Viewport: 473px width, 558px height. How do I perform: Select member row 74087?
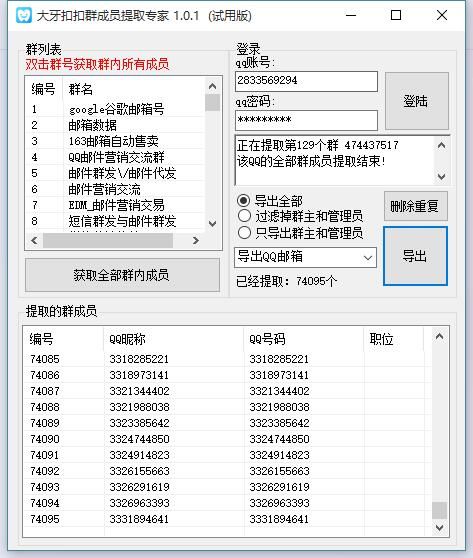(x=228, y=391)
